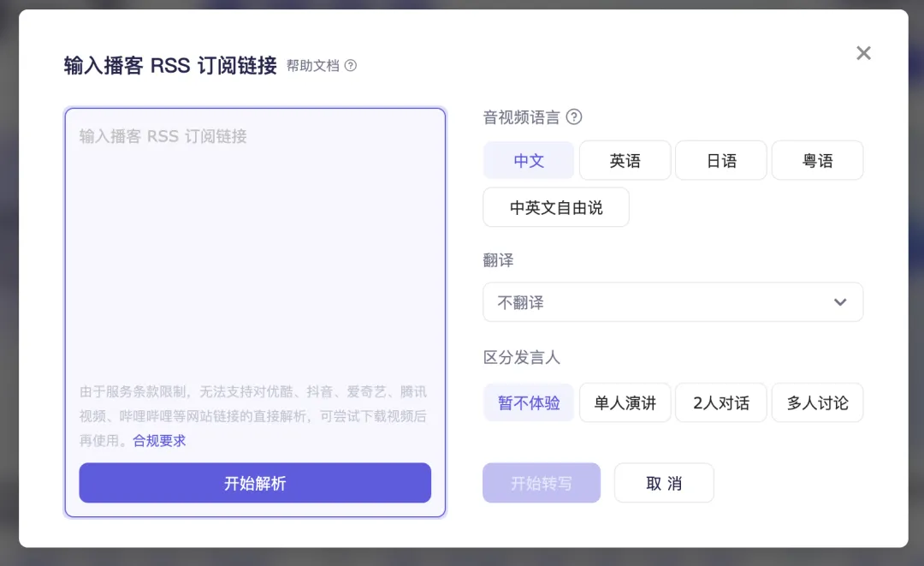Choose 2人对话 speaker option
Screen dimensions: 924x566
[x=721, y=402]
